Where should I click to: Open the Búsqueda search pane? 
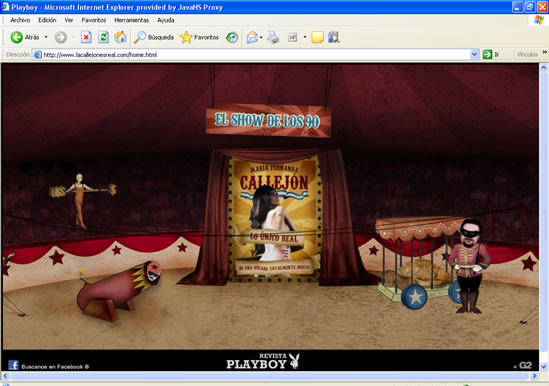tap(154, 37)
